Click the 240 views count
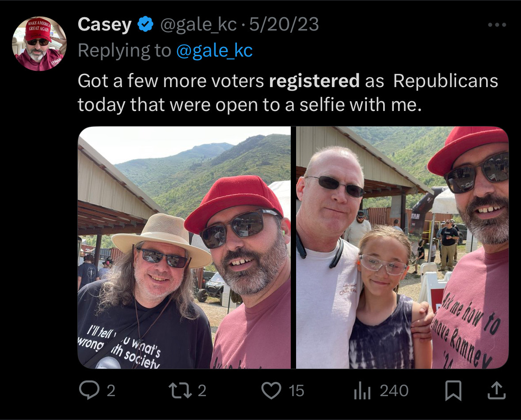This screenshot has height=420, width=521. (394, 391)
